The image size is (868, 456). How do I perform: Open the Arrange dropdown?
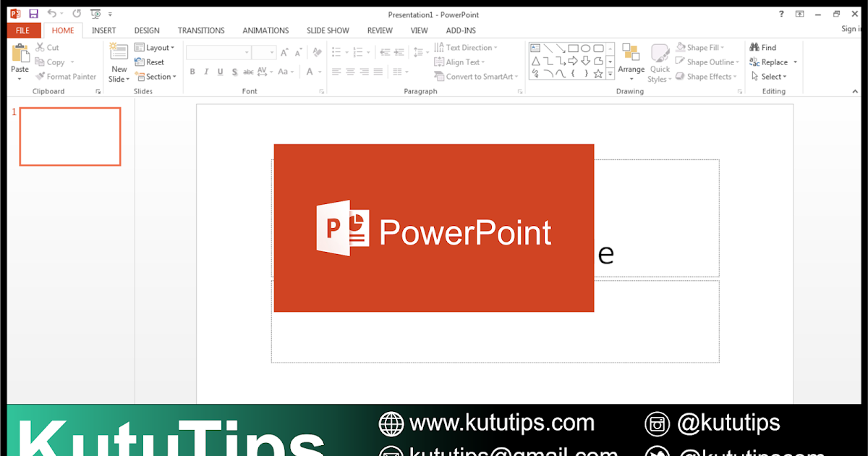coord(631,64)
